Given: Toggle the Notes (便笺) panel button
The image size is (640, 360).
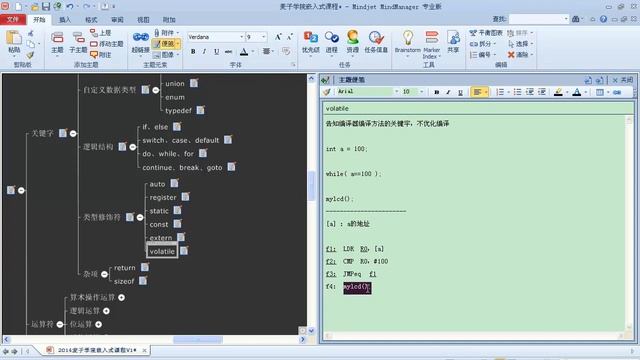Looking at the screenshot, I should [x=165, y=44].
